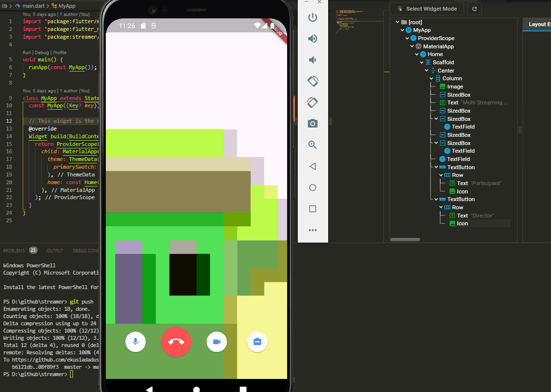The width and height of the screenshot is (551, 392).
Task: Click the emulator sidebar back triangle
Action: (312, 166)
